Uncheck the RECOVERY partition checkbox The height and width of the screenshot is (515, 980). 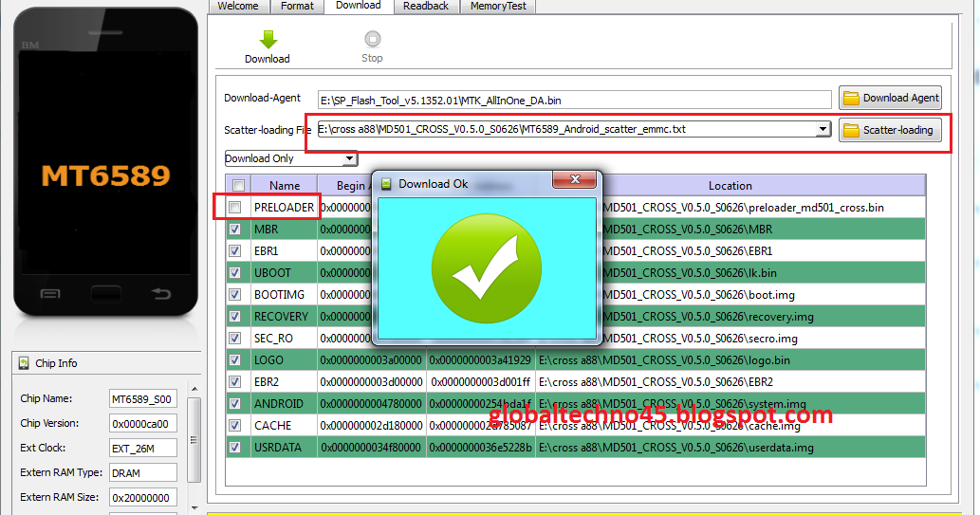234,317
